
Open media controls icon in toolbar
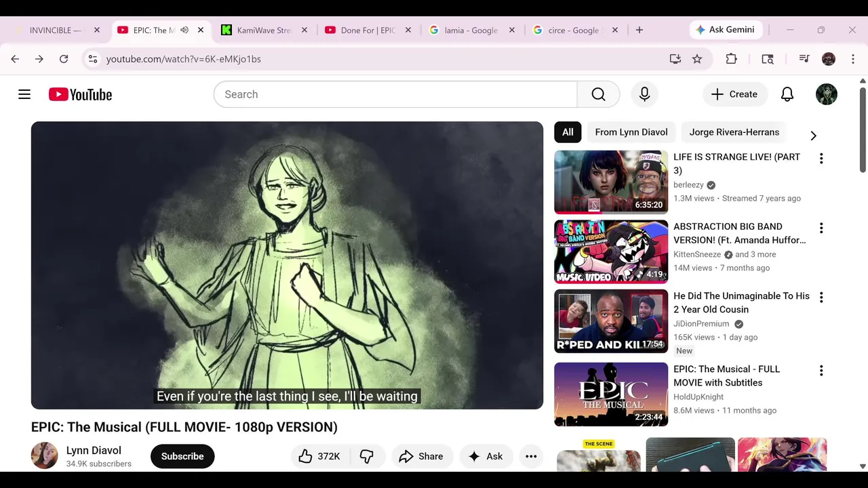click(x=804, y=59)
